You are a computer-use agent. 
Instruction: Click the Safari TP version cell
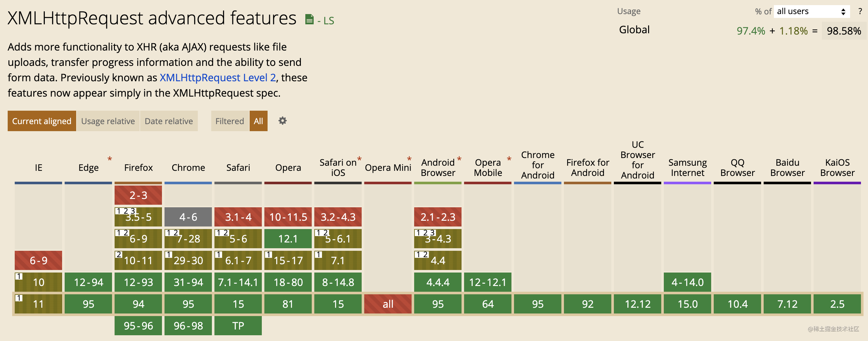coord(238,326)
